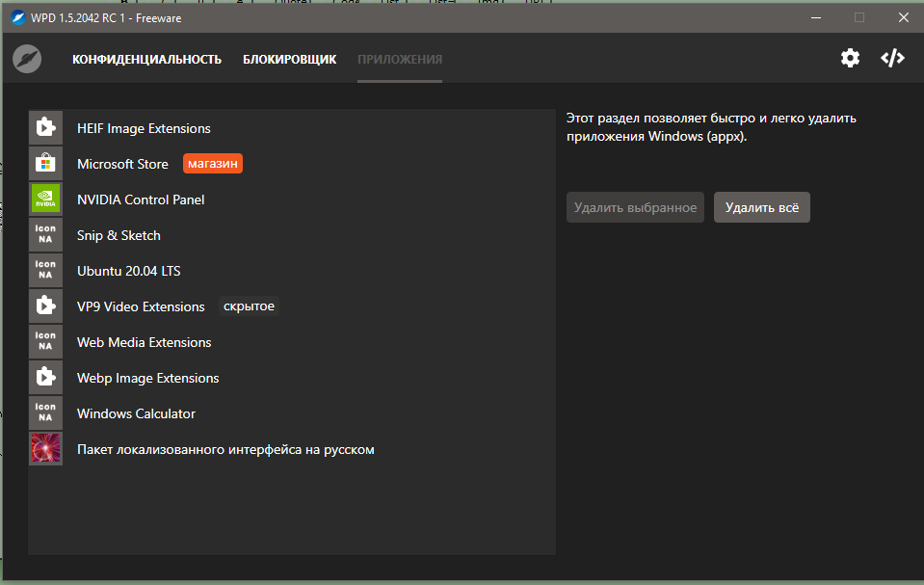Click the HEIF Image Extensions app icon
Viewport: 924px width, 585px height.
(x=45, y=128)
